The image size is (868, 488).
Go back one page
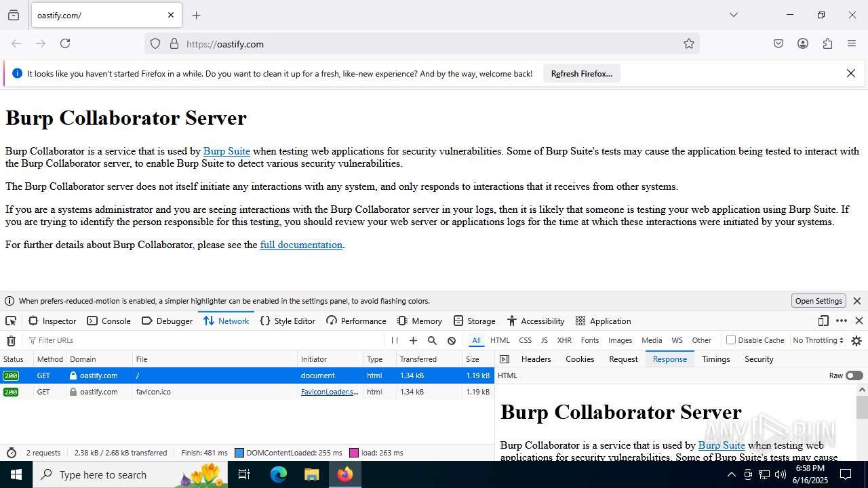(x=16, y=43)
